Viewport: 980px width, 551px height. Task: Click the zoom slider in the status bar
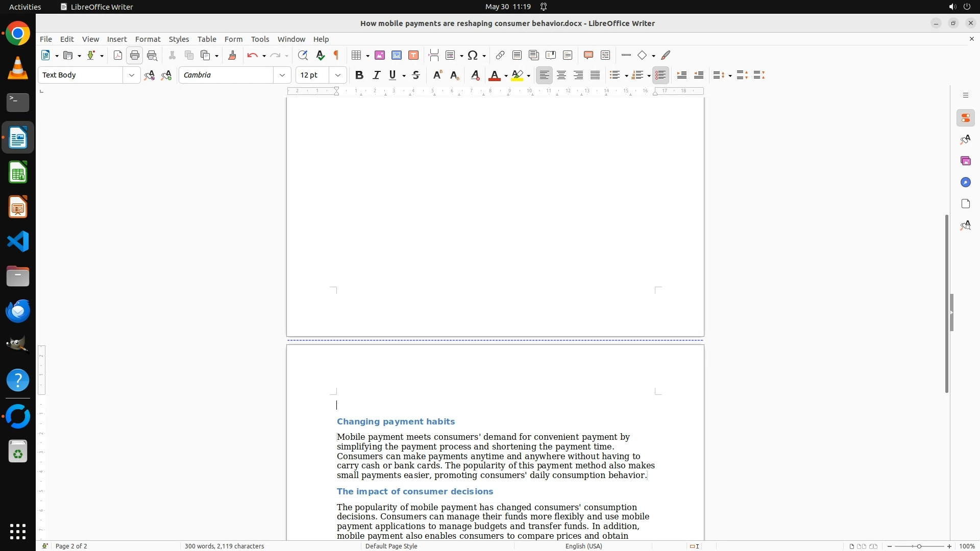pos(919,546)
